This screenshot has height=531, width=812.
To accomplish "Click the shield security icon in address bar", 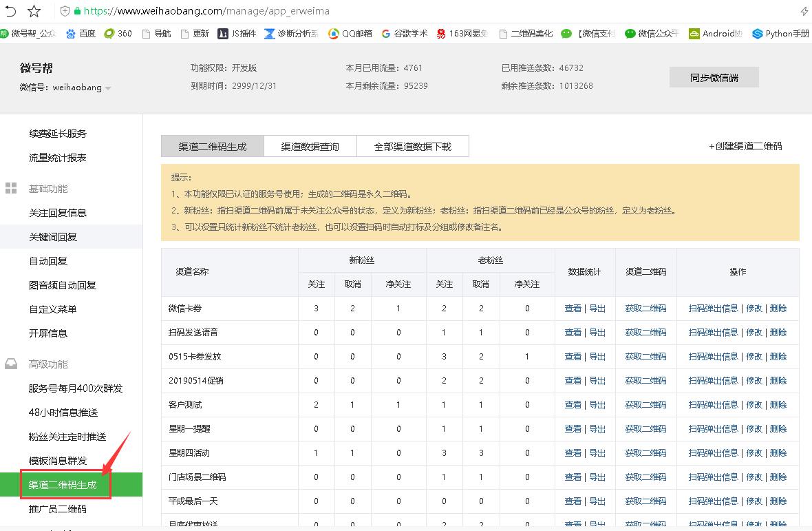I will pyautogui.click(x=65, y=11).
